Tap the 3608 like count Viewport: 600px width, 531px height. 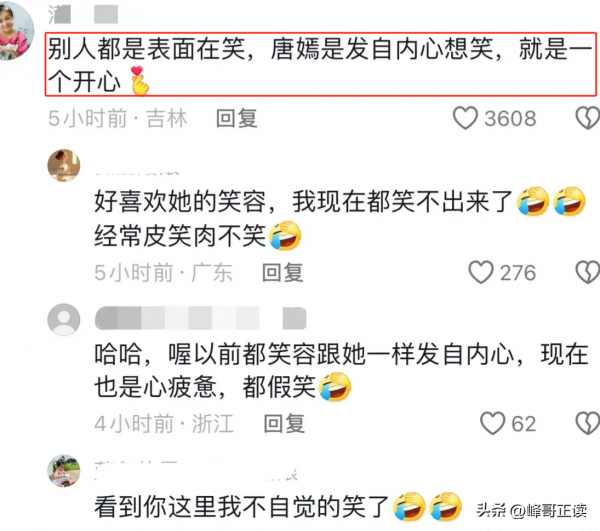pyautogui.click(x=510, y=119)
